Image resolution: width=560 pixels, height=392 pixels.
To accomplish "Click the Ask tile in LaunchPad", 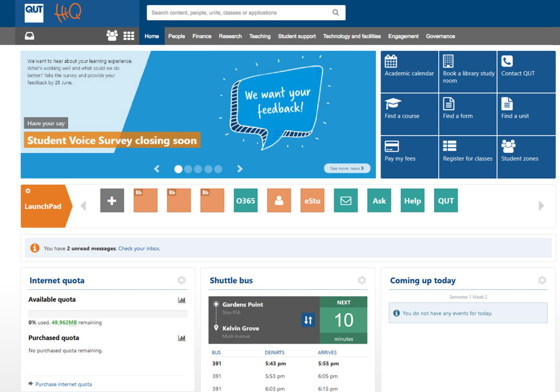I will coord(379,200).
